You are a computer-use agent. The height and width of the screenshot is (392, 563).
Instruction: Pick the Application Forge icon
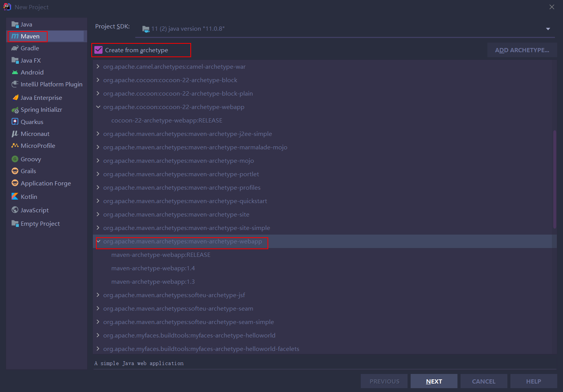click(x=15, y=183)
